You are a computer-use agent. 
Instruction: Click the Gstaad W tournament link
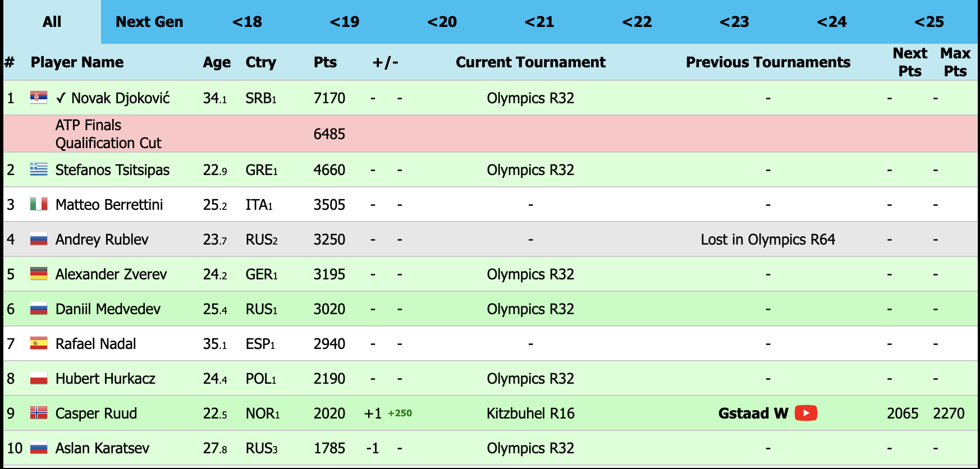753,413
